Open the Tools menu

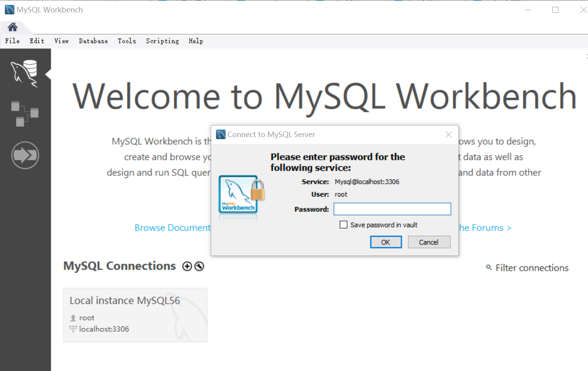tap(127, 41)
